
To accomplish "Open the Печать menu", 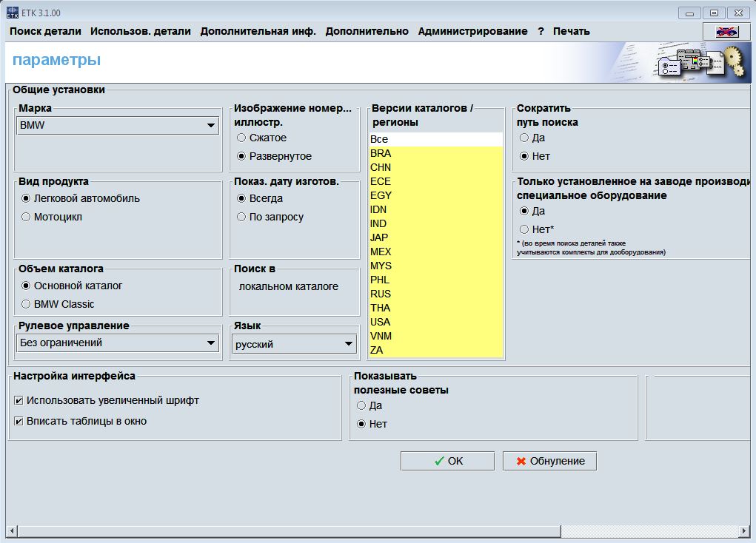I will click(572, 31).
